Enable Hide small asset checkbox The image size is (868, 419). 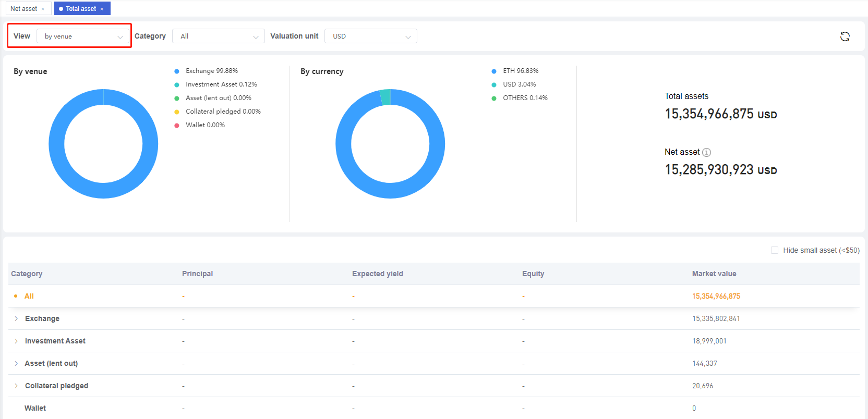pyautogui.click(x=775, y=250)
